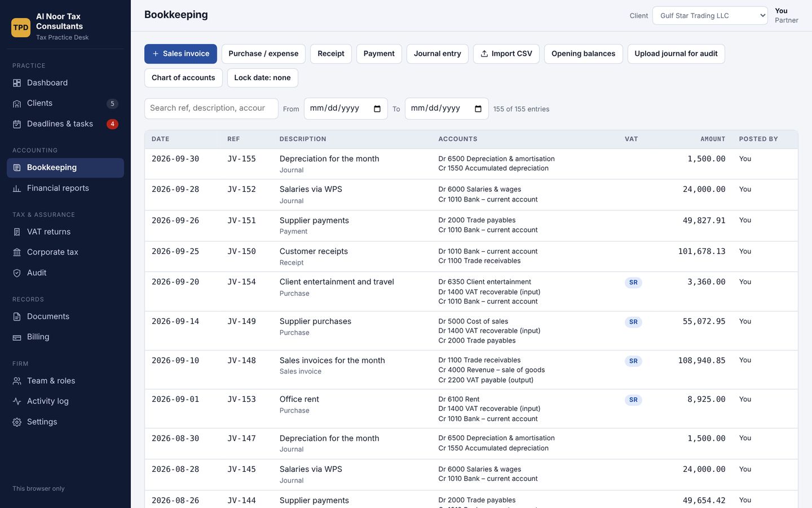Go to Financial reports page
812x508 pixels.
tap(65, 189)
